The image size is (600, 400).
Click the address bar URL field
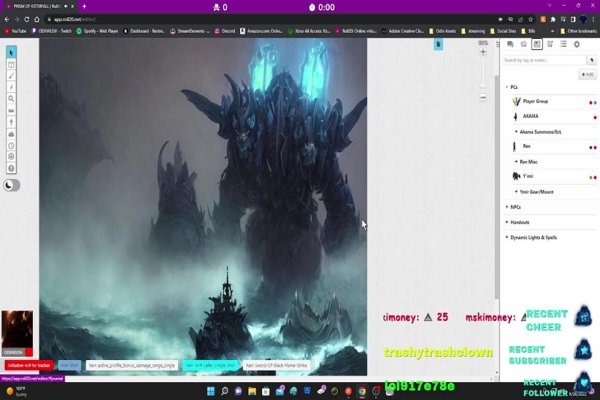click(268, 19)
